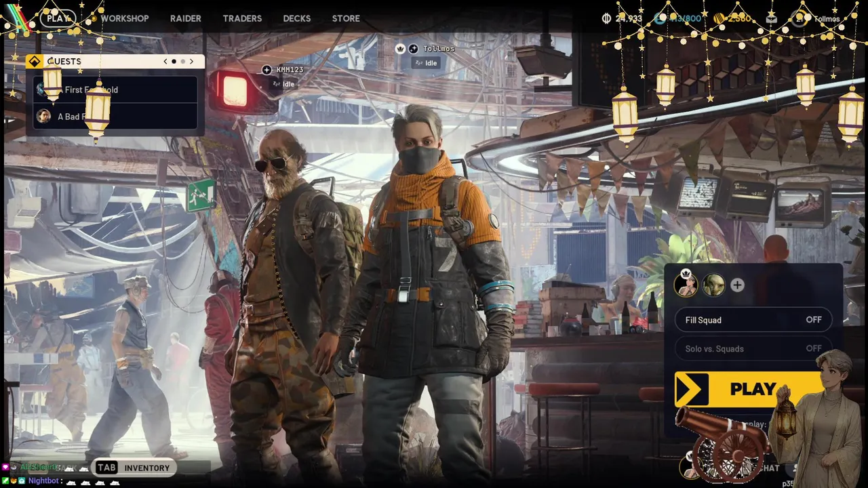Click the squad leader avatar with crown
Screen dimensions: 868x488
pos(686,285)
